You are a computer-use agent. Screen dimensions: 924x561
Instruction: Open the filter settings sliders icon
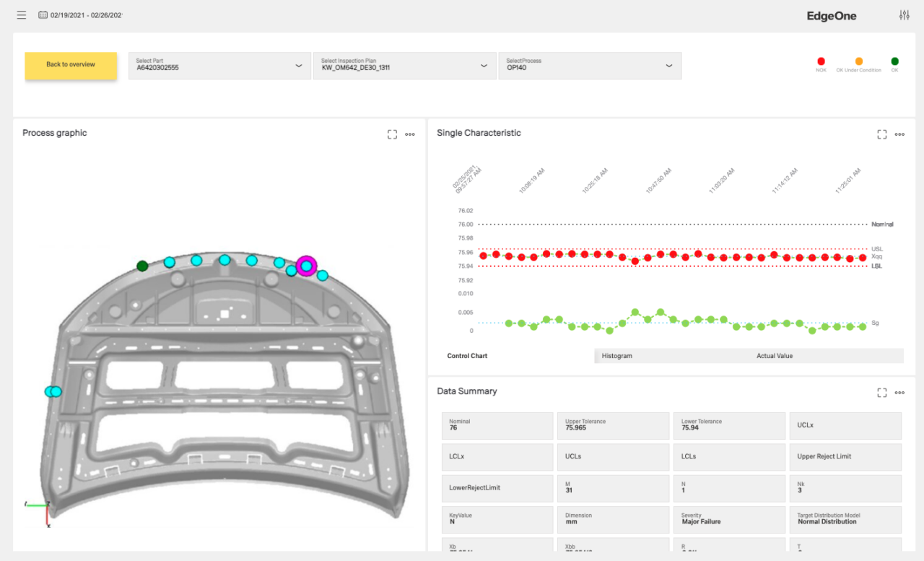pos(904,15)
